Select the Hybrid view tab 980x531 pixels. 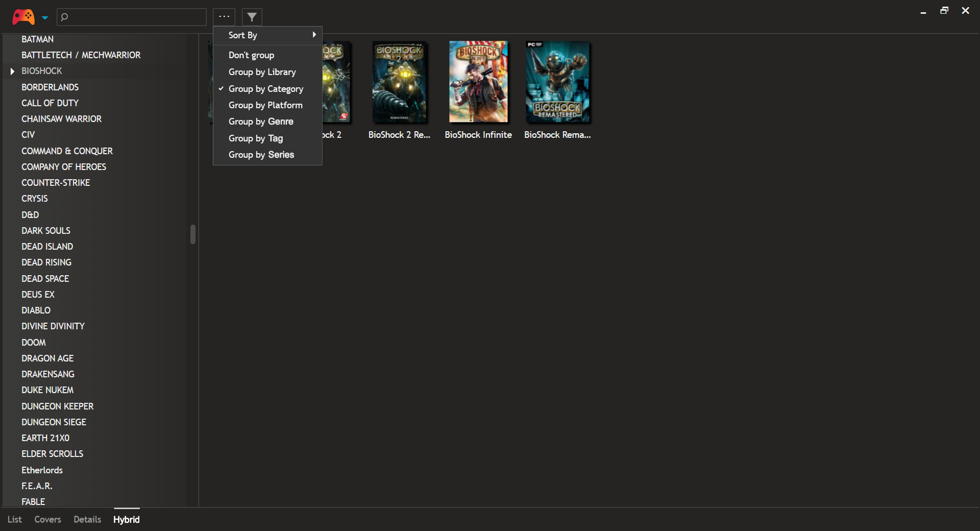point(127,519)
